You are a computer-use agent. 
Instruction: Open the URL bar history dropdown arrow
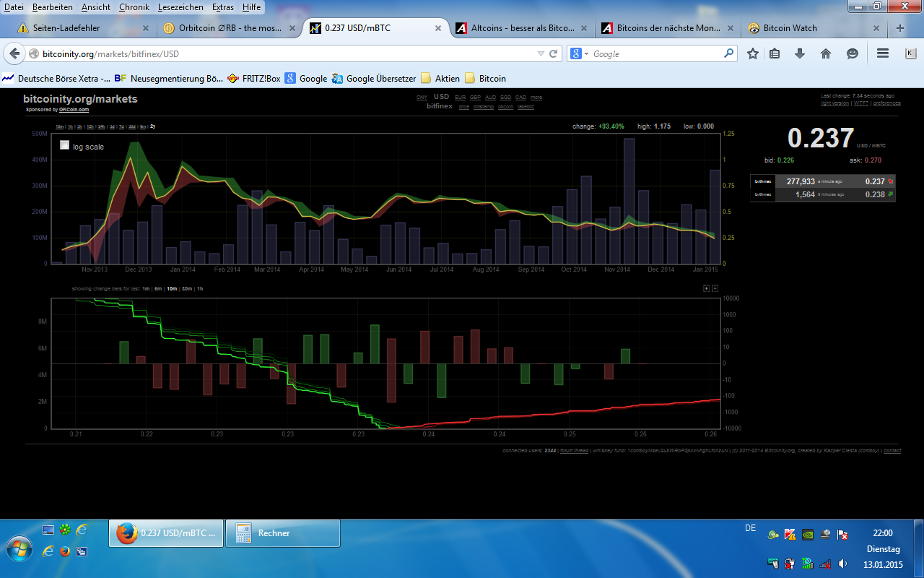coord(541,54)
